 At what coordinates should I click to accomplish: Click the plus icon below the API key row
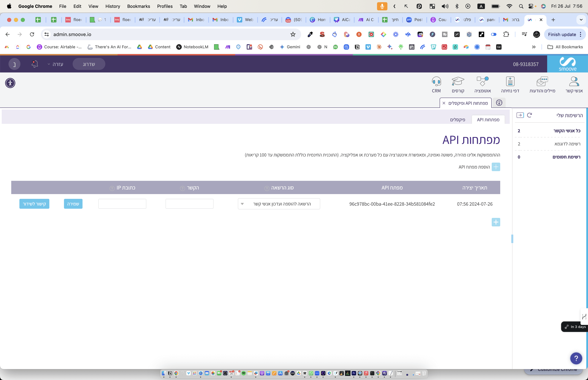click(x=496, y=222)
